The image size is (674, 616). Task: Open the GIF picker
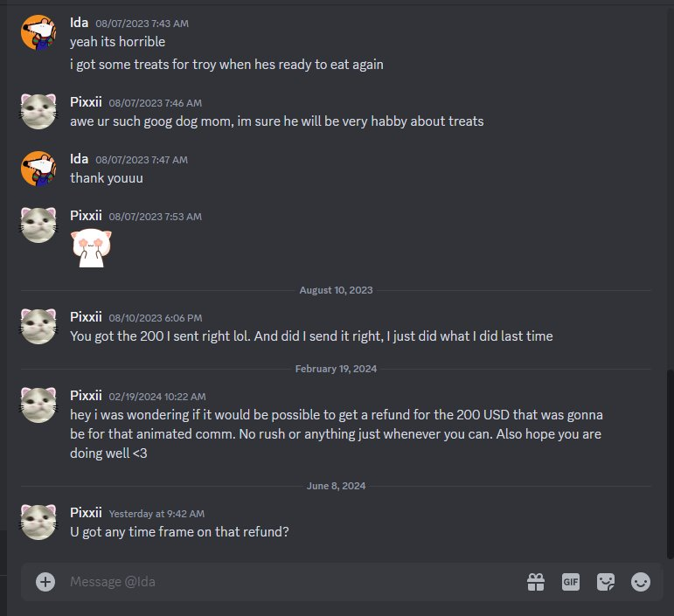[570, 582]
